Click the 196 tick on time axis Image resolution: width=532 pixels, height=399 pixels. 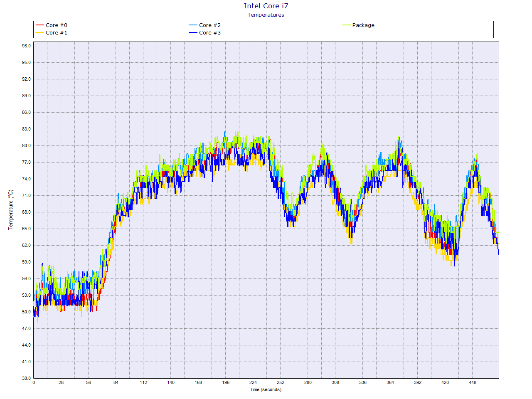point(226,383)
